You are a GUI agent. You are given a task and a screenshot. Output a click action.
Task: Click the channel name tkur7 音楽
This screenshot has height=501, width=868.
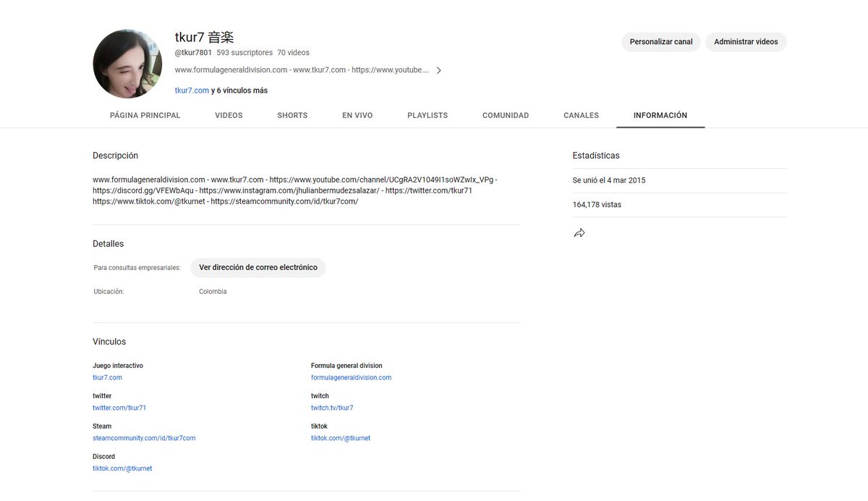click(204, 37)
